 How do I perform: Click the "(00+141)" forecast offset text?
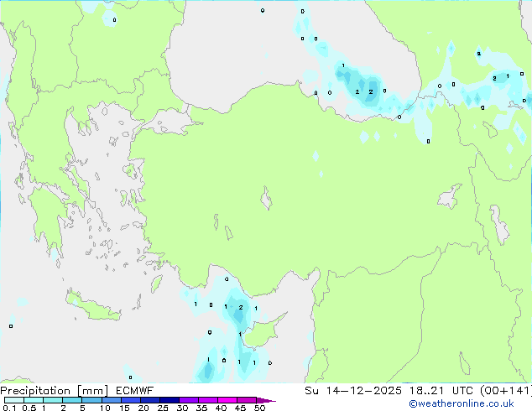(x=505, y=391)
